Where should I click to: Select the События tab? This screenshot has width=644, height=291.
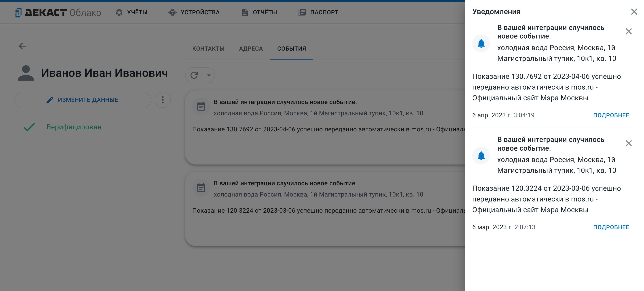click(292, 49)
